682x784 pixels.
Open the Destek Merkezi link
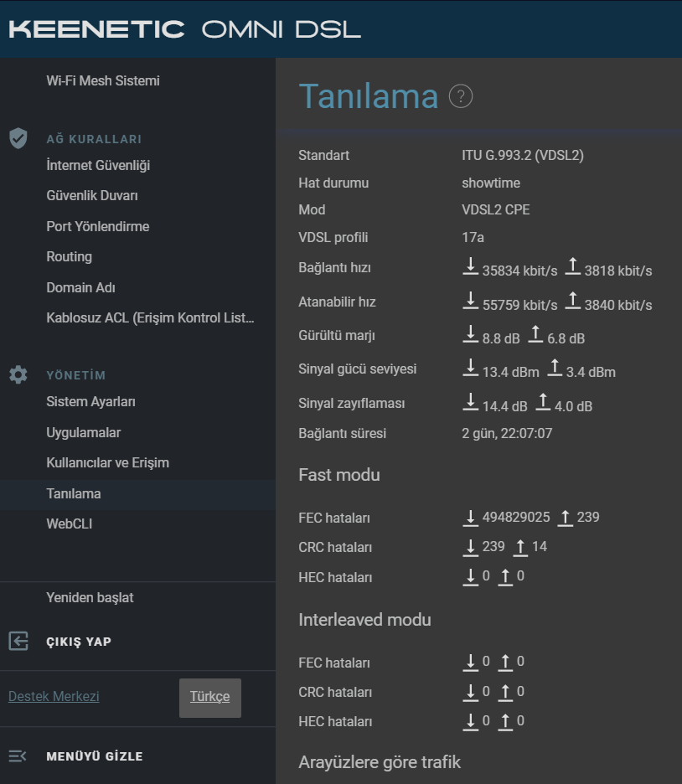(54, 696)
